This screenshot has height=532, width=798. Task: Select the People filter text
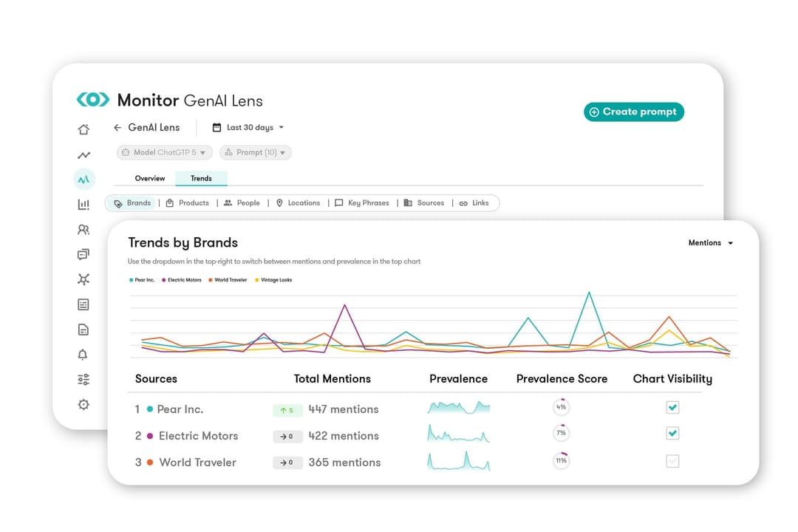248,202
